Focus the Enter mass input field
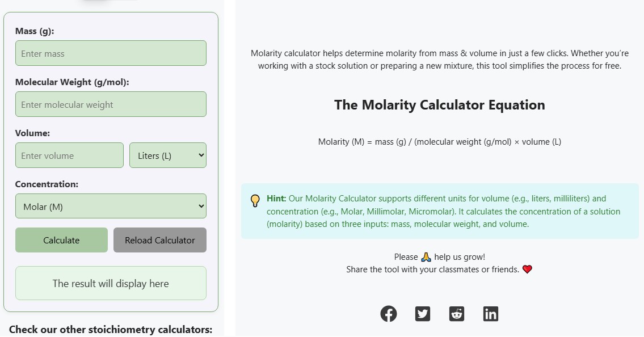This screenshot has width=644, height=337. pos(111,53)
